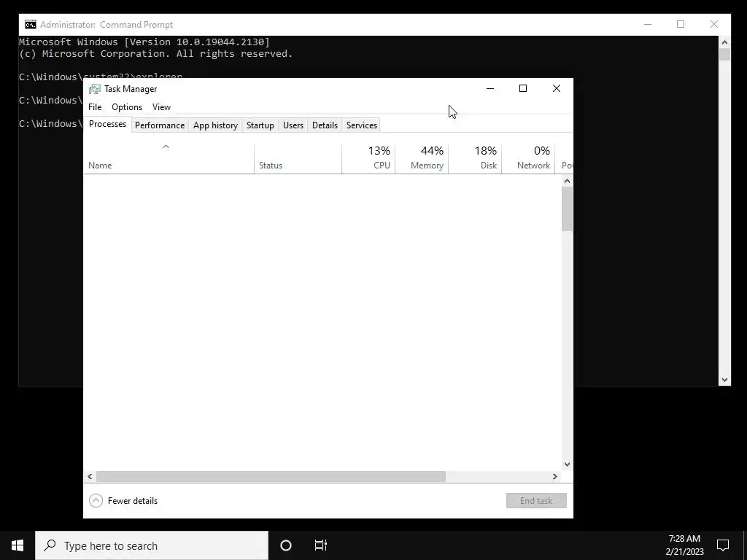Viewport: 747px width, 560px height.
Task: Open the taskbar clock and date
Action: [684, 545]
